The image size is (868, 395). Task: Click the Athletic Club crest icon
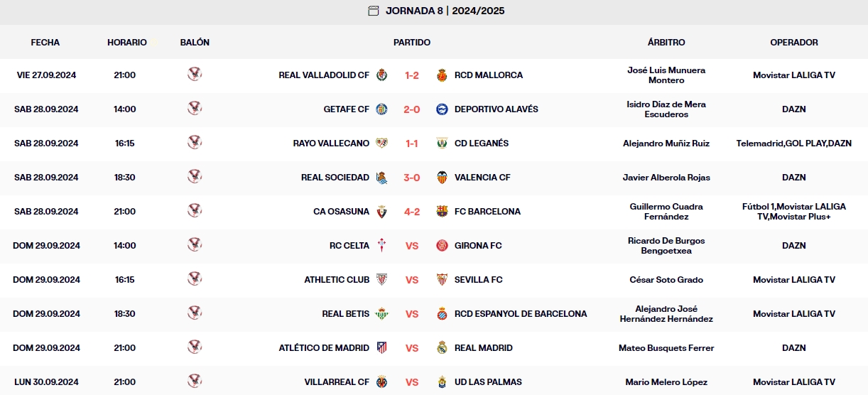pyautogui.click(x=382, y=280)
